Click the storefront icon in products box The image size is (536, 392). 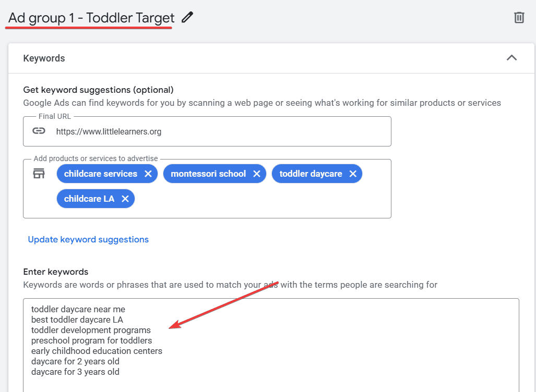pos(39,174)
